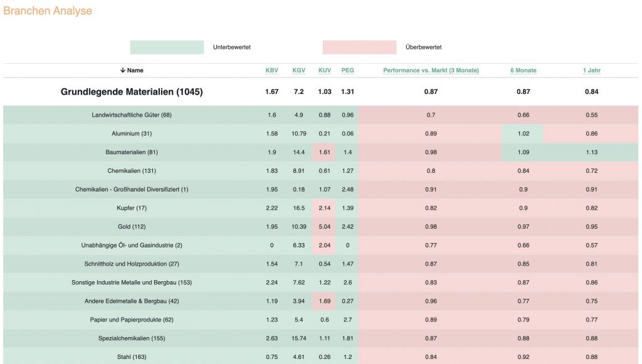Open Baumaterialien (81) industry entry
Screen dimensions: 642x364
point(132,153)
